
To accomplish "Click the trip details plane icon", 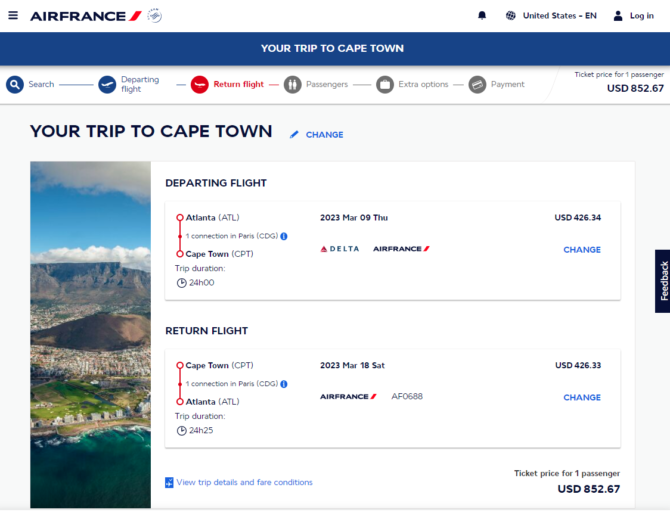I will (x=169, y=482).
